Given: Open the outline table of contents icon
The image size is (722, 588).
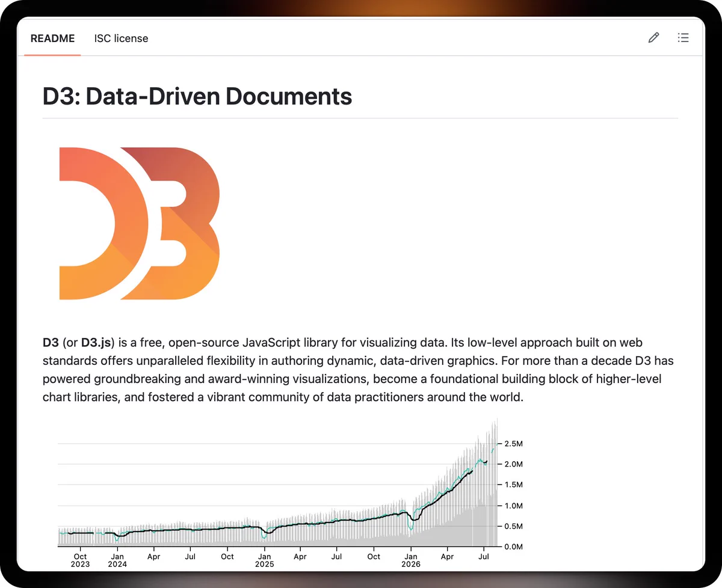Looking at the screenshot, I should (683, 38).
